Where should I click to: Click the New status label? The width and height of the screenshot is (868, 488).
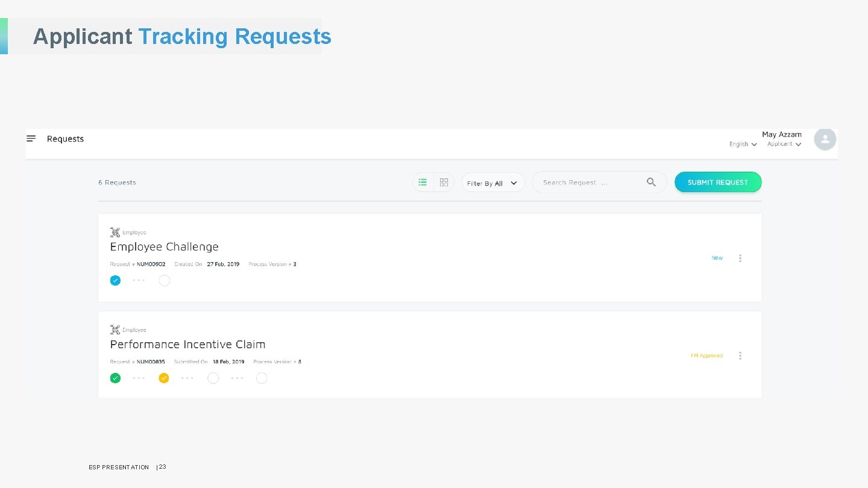[x=717, y=258]
